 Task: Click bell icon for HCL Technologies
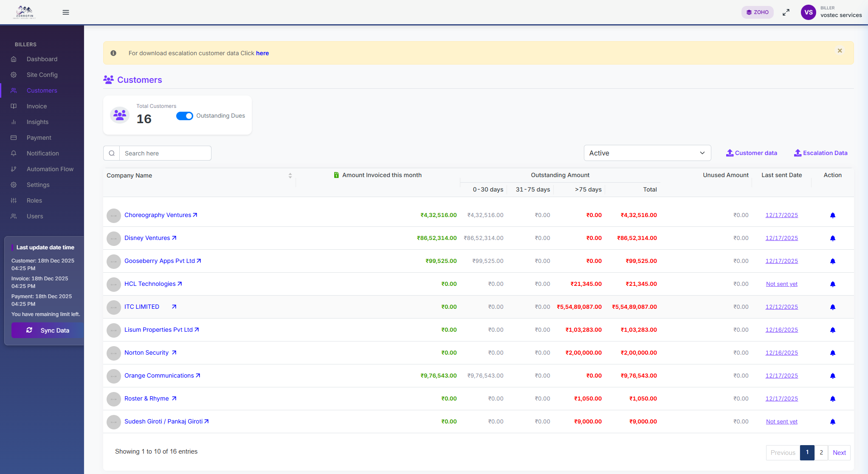832,284
